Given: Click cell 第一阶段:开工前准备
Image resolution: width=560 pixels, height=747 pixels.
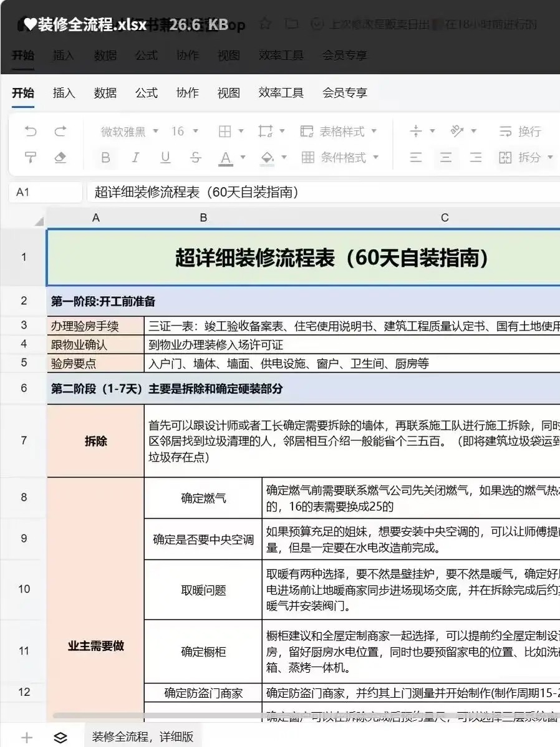Looking at the screenshot, I should (304, 301).
